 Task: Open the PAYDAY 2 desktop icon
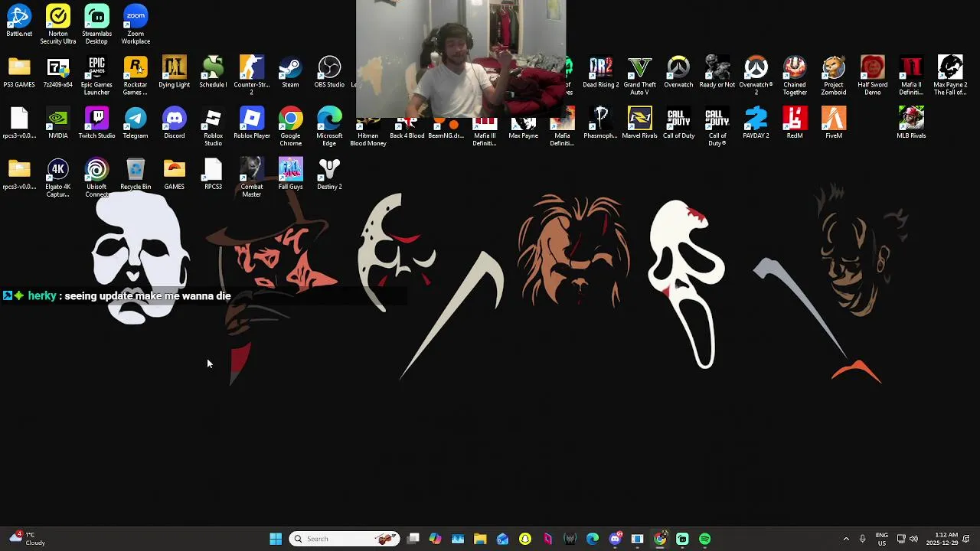tap(756, 123)
